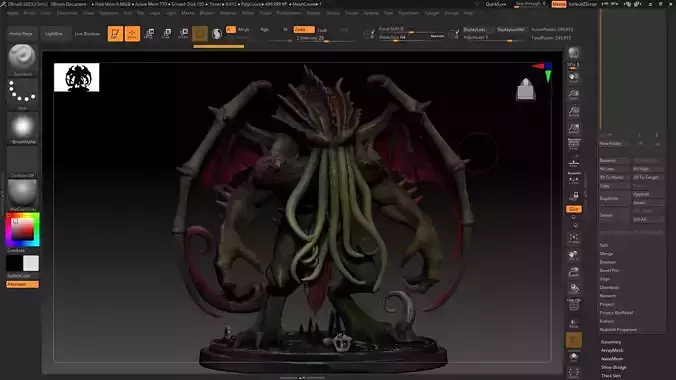Screen dimensions: 676x380
Task: Expand the Split section
Action: click(x=604, y=245)
